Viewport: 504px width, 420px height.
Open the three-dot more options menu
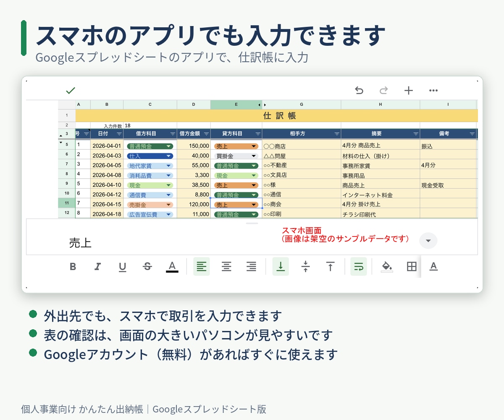pyautogui.click(x=433, y=90)
